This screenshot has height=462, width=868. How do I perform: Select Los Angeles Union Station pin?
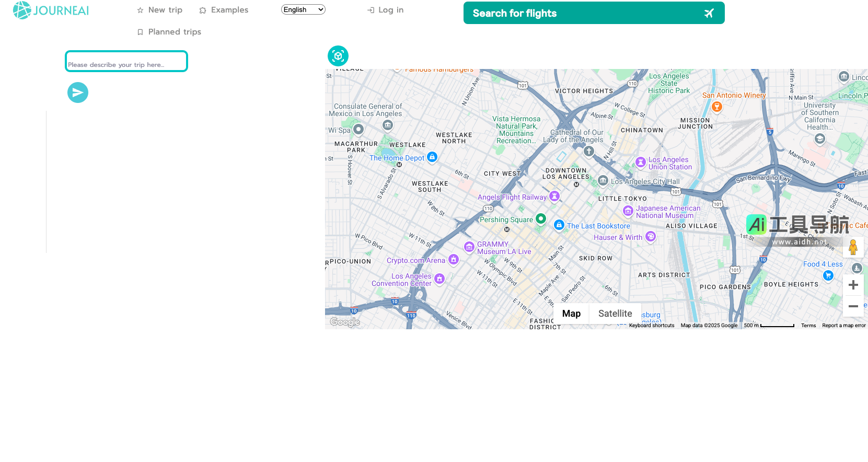[641, 163]
